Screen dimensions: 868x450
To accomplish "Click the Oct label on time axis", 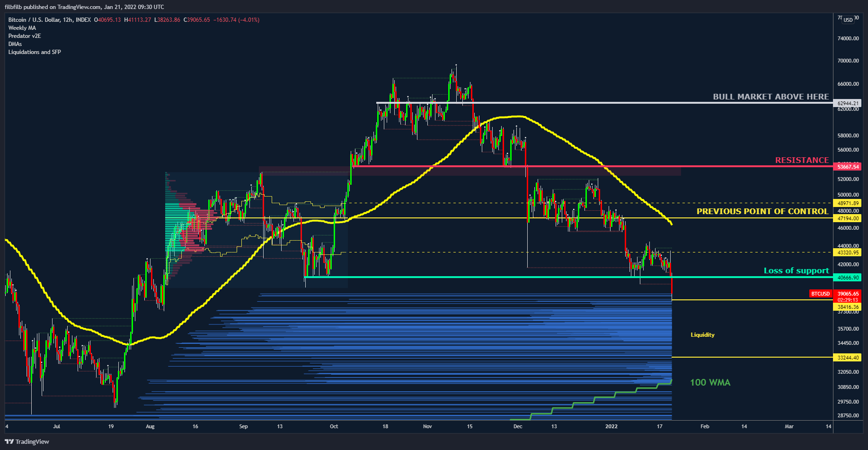I will coord(334,426).
